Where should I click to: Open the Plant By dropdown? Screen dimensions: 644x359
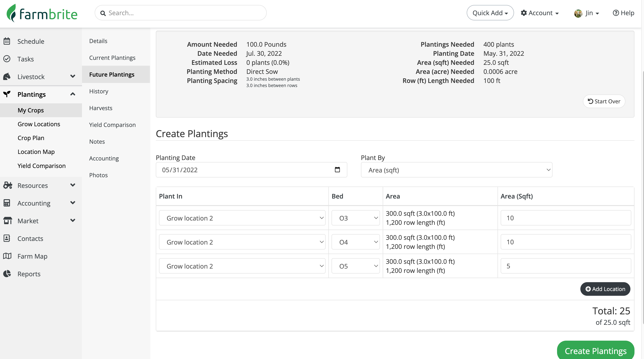pyautogui.click(x=456, y=170)
